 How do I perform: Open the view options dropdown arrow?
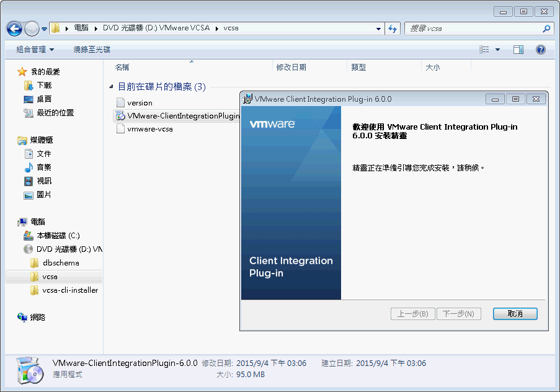(497, 50)
